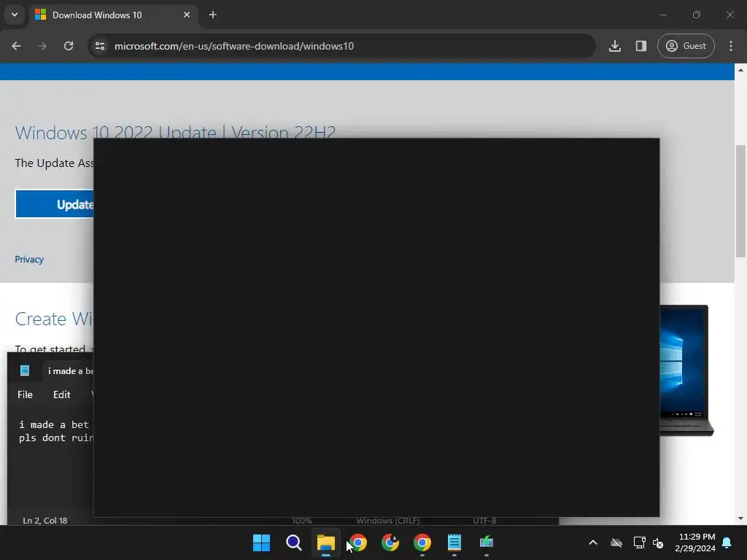Click the vertical scrollbar thumb
This screenshot has height=560, width=747.
[x=740, y=201]
